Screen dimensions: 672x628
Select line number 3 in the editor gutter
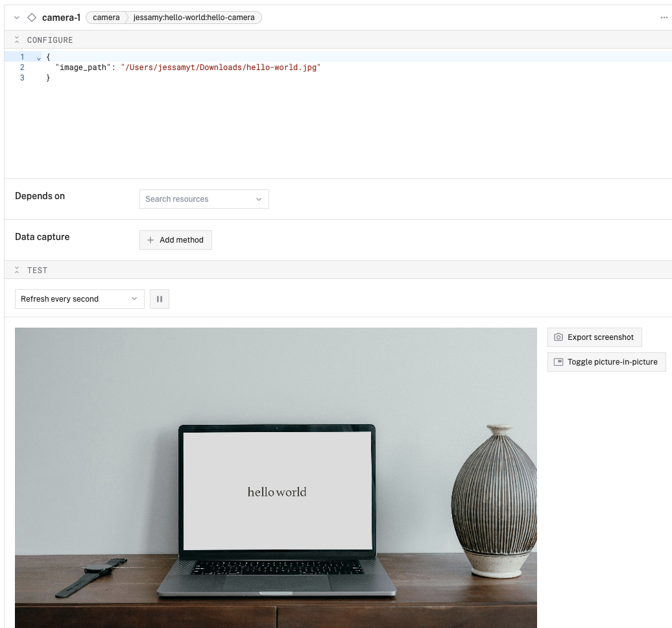(x=22, y=78)
